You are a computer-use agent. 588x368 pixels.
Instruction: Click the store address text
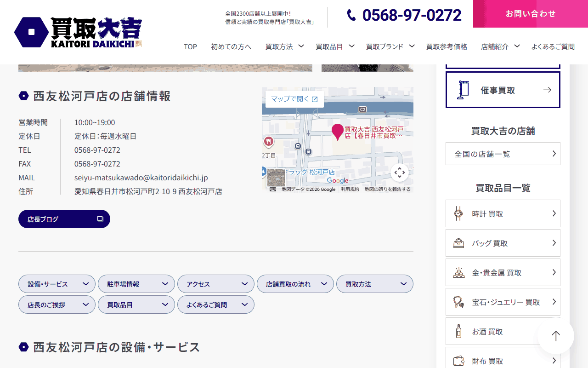(x=148, y=191)
